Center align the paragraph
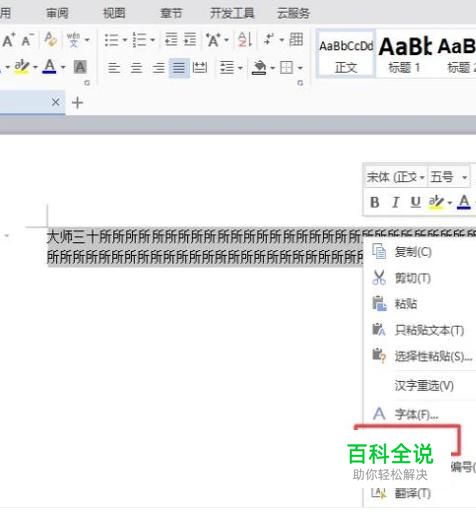Screen dimensions: 476x513 click(136, 68)
